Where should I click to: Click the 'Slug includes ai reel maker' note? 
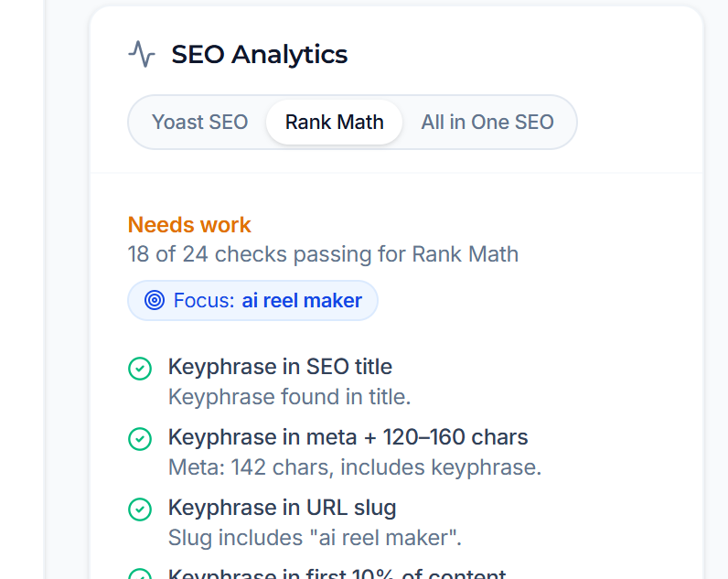pyautogui.click(x=315, y=538)
